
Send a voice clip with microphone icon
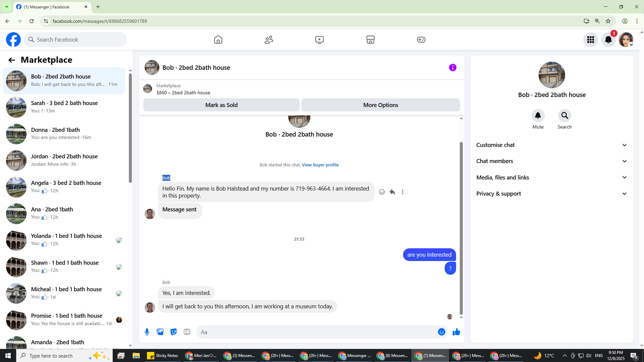[x=147, y=332]
